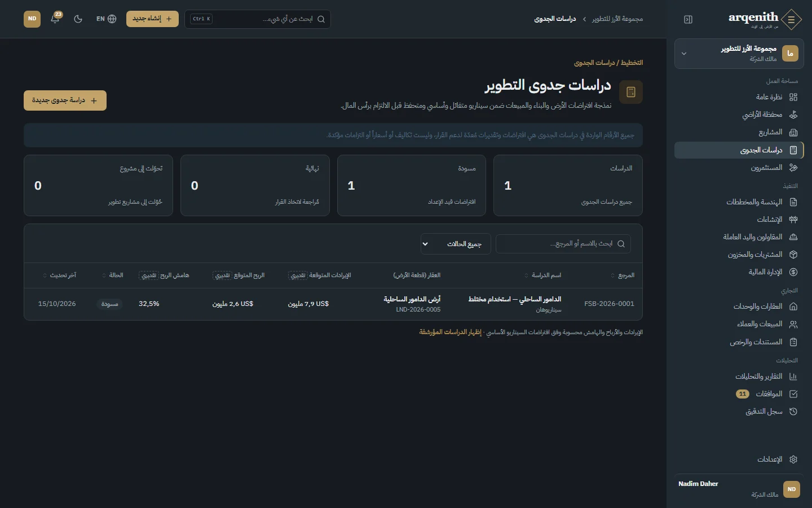
Task: Switch language to EN
Action: 106,19
